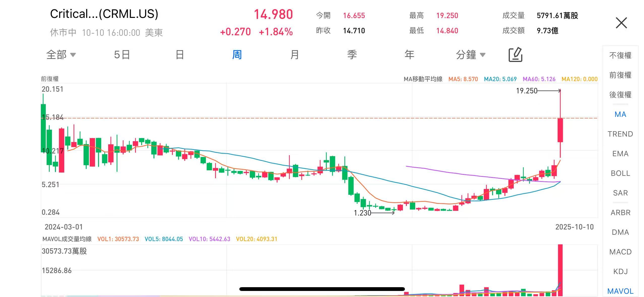This screenshot has height=297, width=644.
Task: Choose 不復權 price adjustment option
Action: tap(620, 55)
